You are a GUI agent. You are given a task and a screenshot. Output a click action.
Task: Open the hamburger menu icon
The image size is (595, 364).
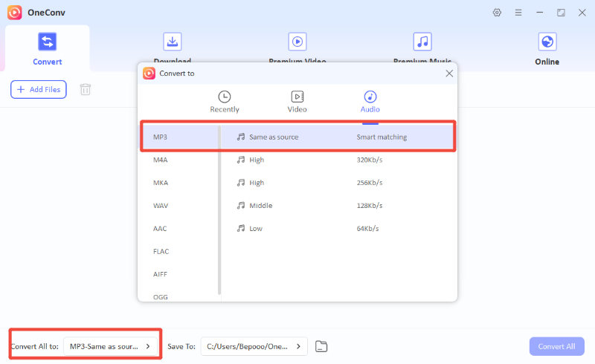[518, 13]
